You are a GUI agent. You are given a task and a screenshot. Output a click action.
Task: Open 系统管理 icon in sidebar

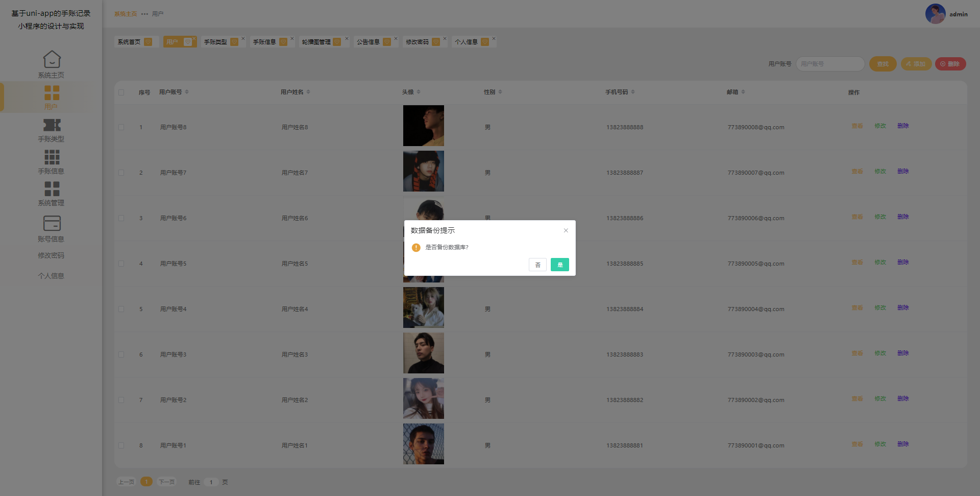[x=52, y=189]
